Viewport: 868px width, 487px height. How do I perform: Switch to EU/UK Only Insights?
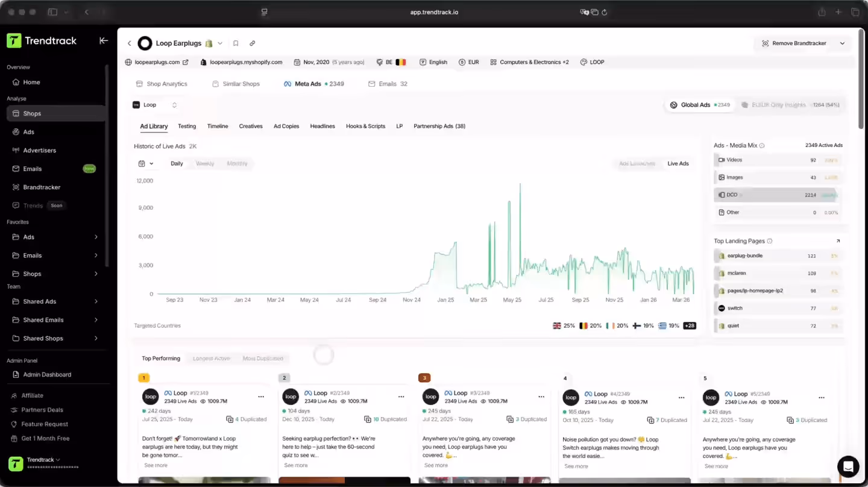[x=778, y=104]
